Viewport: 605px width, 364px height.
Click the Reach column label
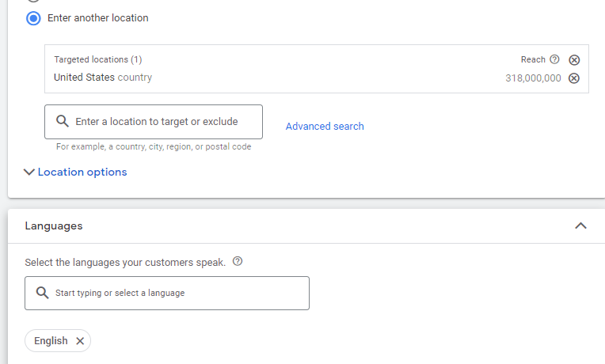533,59
